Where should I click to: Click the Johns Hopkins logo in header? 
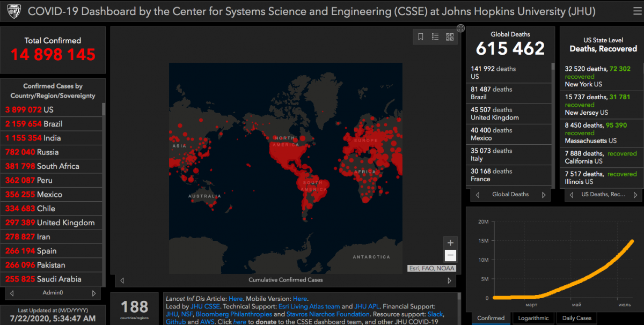tap(12, 11)
